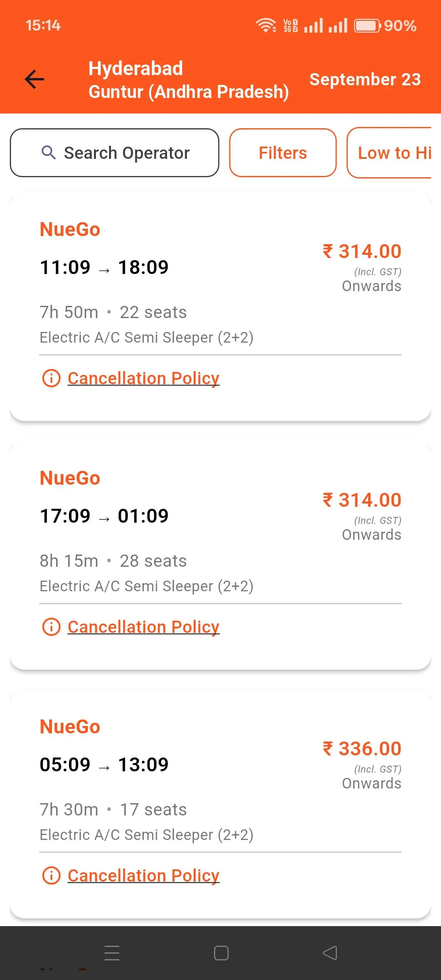Tap info icon on the 05:09 bus card

51,875
